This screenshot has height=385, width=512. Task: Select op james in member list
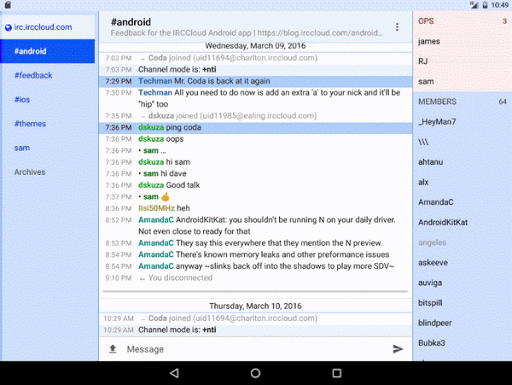coord(462,41)
